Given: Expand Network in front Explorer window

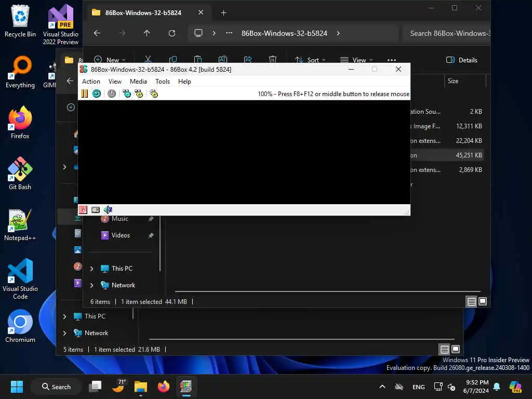Looking at the screenshot, I should click(x=91, y=285).
